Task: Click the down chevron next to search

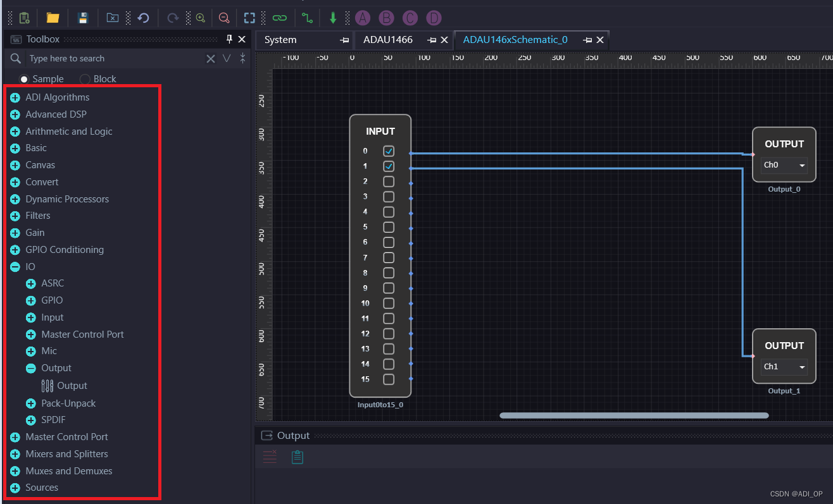Action: point(227,58)
